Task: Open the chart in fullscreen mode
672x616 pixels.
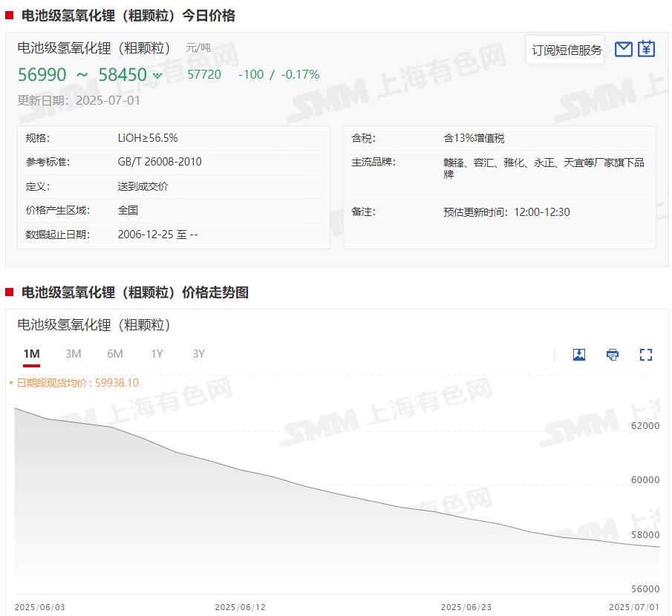Action: point(646,354)
